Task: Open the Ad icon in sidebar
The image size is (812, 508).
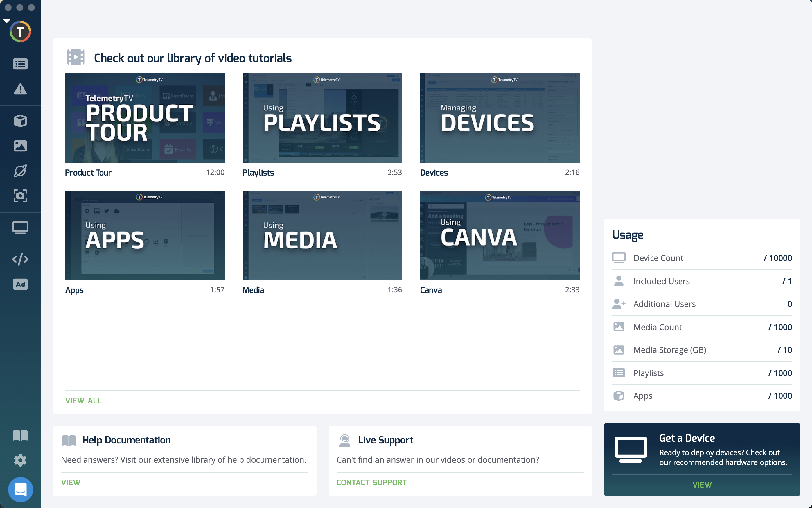Action: [20, 284]
